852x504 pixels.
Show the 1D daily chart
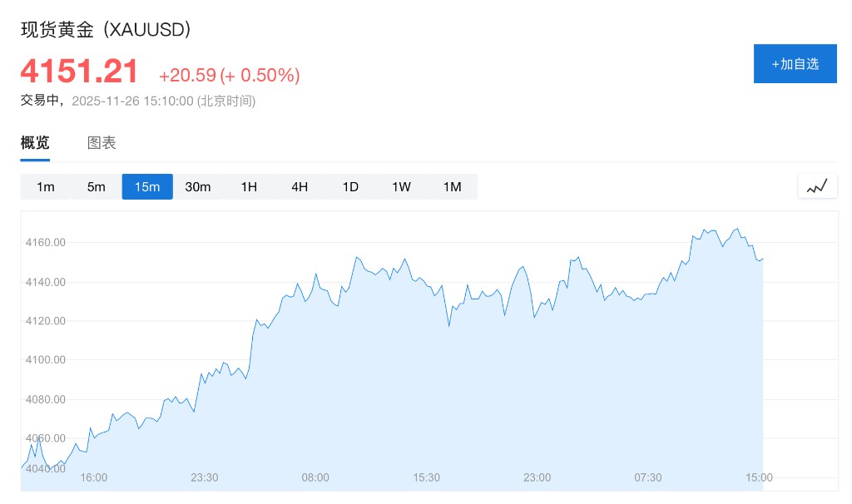pos(350,187)
